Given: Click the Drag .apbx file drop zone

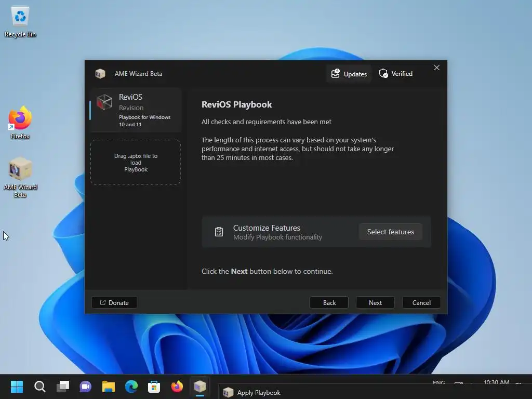Looking at the screenshot, I should click(x=136, y=163).
